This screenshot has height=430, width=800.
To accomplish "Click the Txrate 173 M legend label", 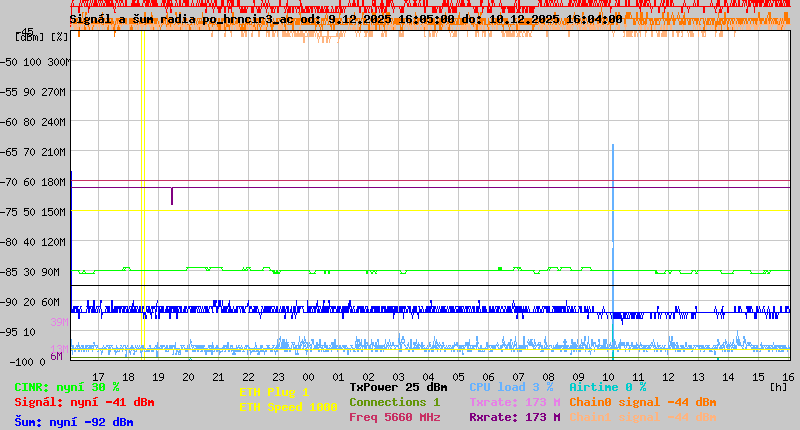I will click(x=514, y=402).
